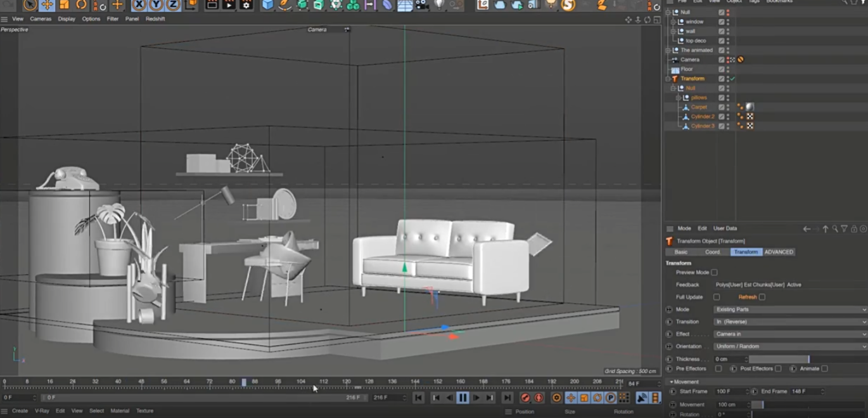Click the attribute manager filter icon
The height and width of the screenshot is (418, 868).
[845, 229]
